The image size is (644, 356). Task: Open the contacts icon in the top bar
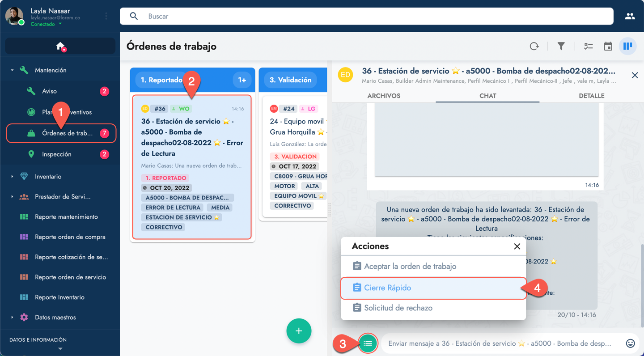[630, 16]
